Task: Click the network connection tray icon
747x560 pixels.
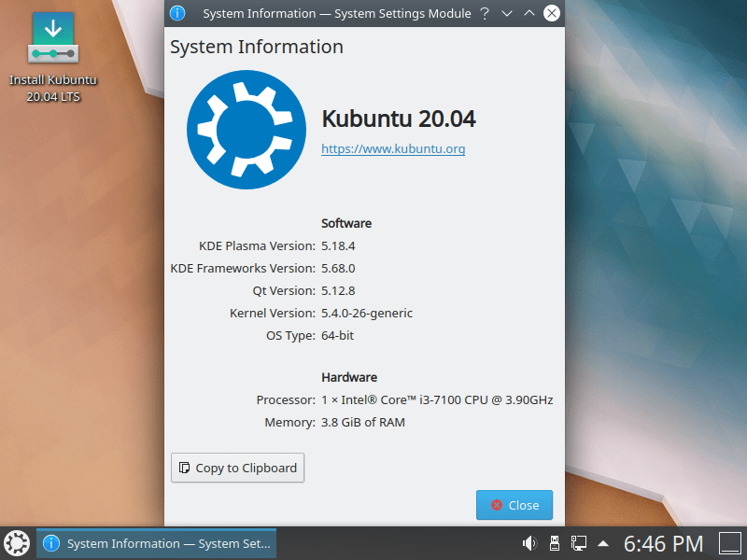Action: coord(579,543)
